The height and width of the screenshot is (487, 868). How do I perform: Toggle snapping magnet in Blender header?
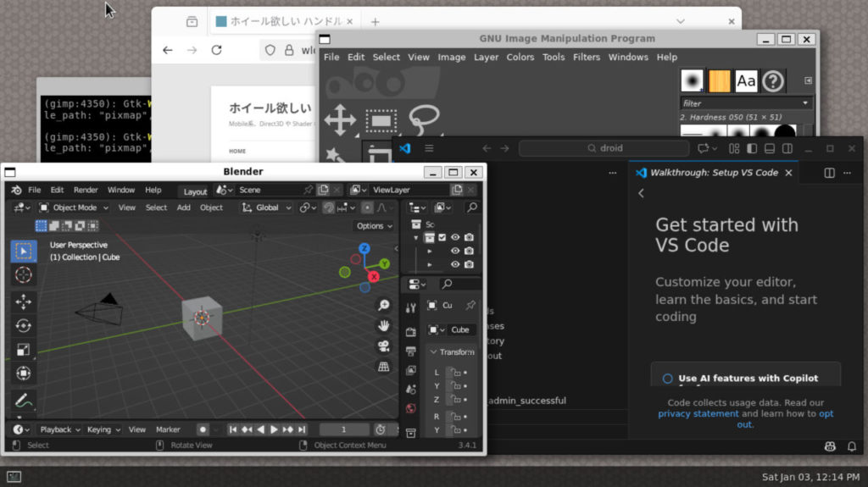click(329, 208)
